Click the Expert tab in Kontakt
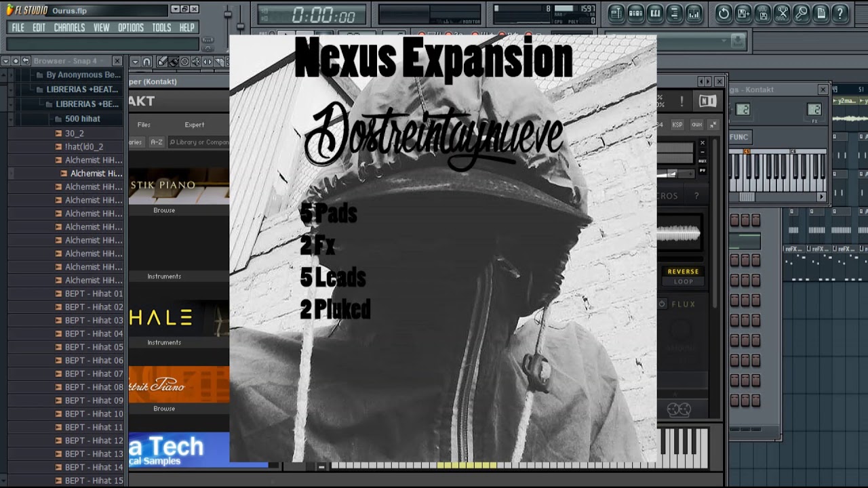 [x=195, y=125]
